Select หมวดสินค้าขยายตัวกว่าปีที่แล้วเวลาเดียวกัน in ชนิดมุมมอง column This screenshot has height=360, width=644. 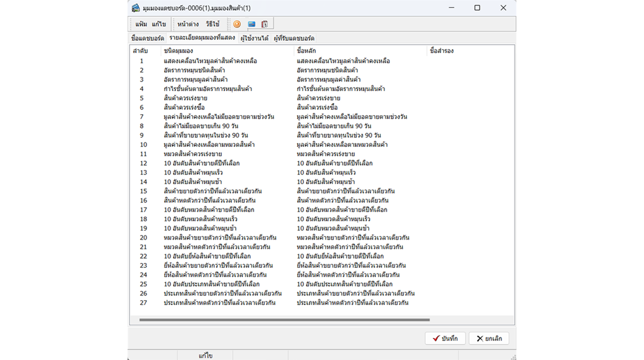pyautogui.click(x=220, y=238)
